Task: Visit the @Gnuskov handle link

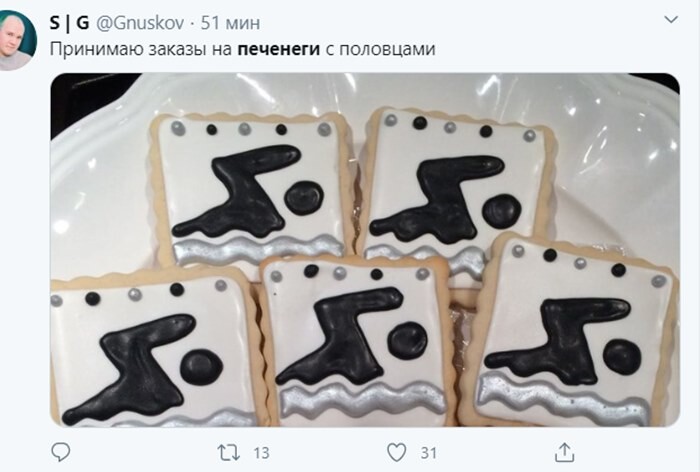Action: pos(140,22)
